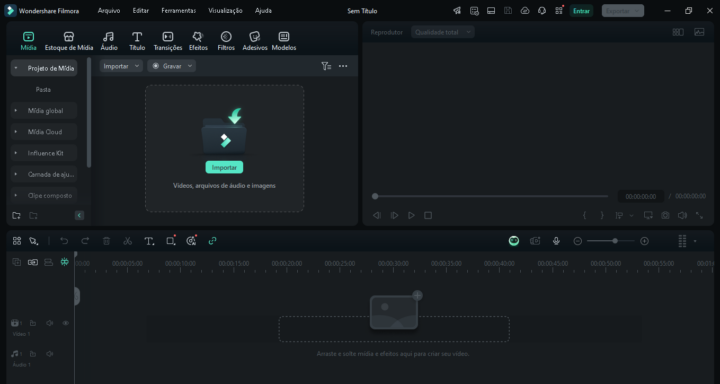The height and width of the screenshot is (384, 720).
Task: Toggle timeline snapping icon
Action: 64,262
